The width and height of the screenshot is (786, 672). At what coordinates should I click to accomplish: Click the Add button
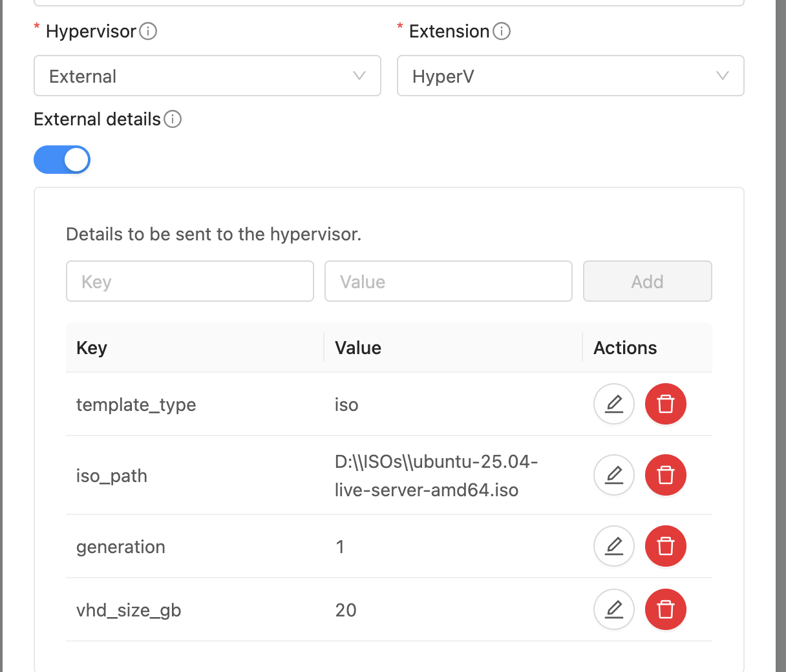click(x=647, y=282)
